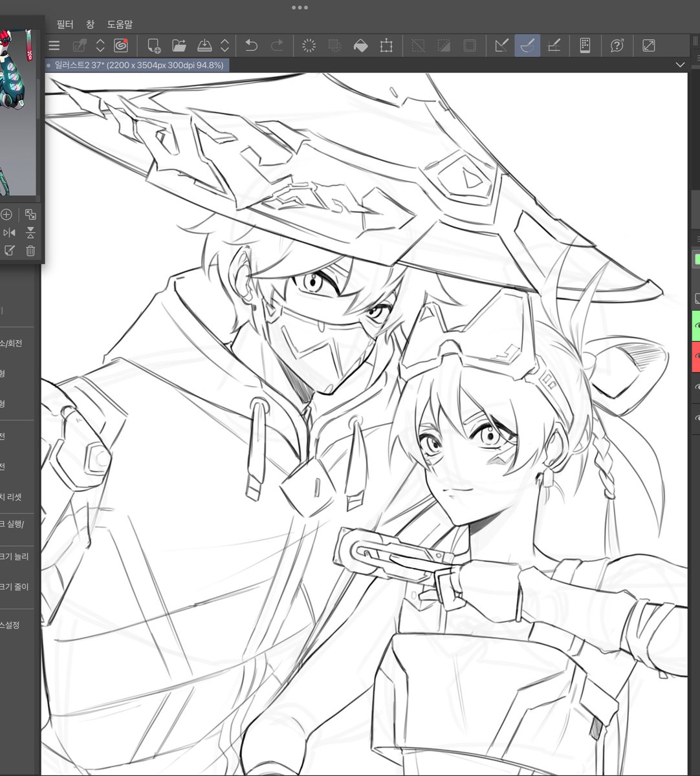The height and width of the screenshot is (776, 700).
Task: Click the 스설정 quick access button
Action: point(10,625)
